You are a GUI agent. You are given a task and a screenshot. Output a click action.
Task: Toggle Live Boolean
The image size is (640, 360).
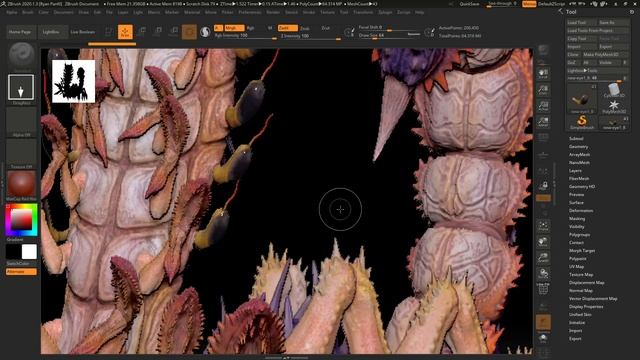pyautogui.click(x=83, y=32)
